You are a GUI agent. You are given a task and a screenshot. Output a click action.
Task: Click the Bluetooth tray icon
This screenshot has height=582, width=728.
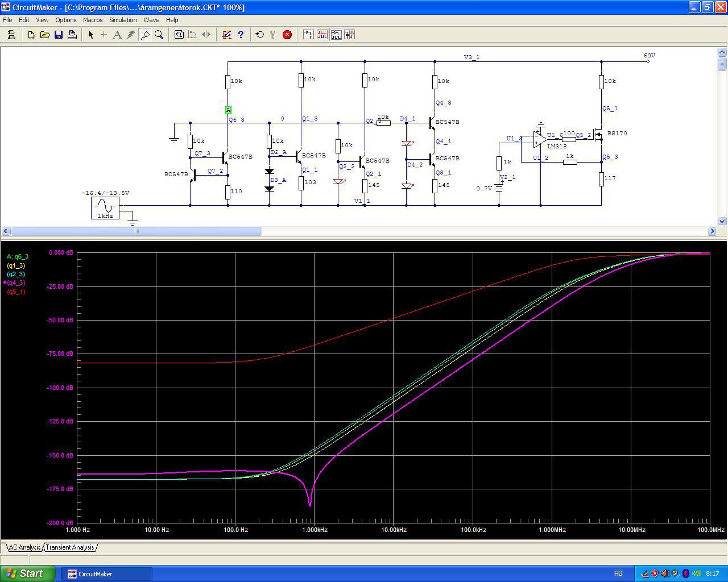[686, 573]
